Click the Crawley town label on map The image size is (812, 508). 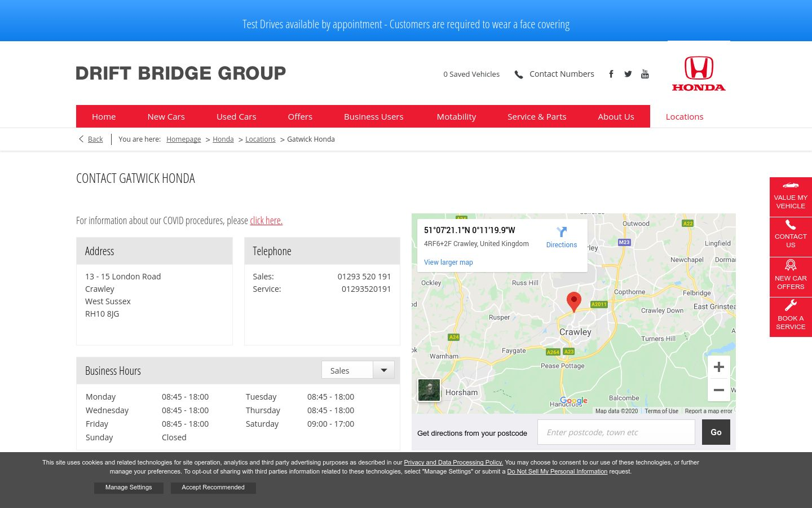tap(575, 332)
